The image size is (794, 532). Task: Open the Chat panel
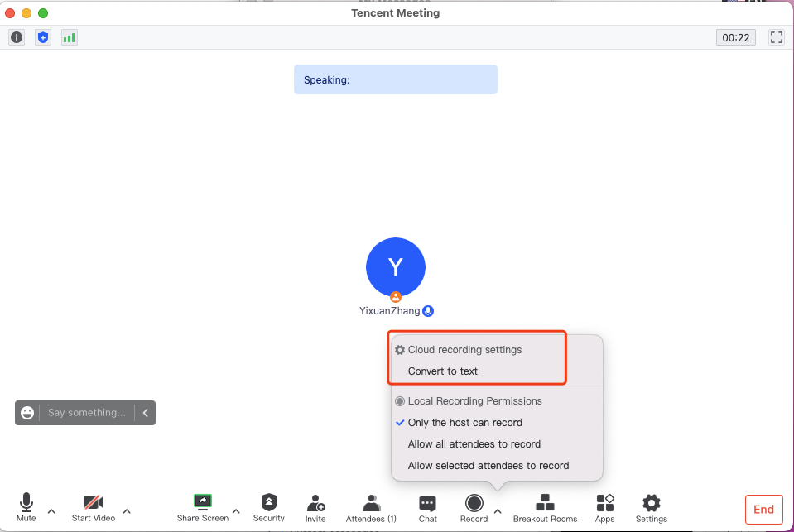(x=428, y=508)
